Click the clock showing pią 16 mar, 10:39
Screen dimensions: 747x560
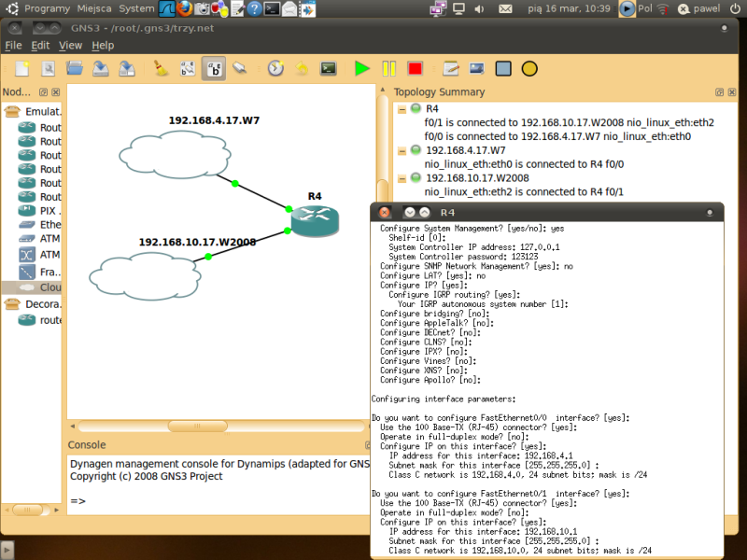569,8
